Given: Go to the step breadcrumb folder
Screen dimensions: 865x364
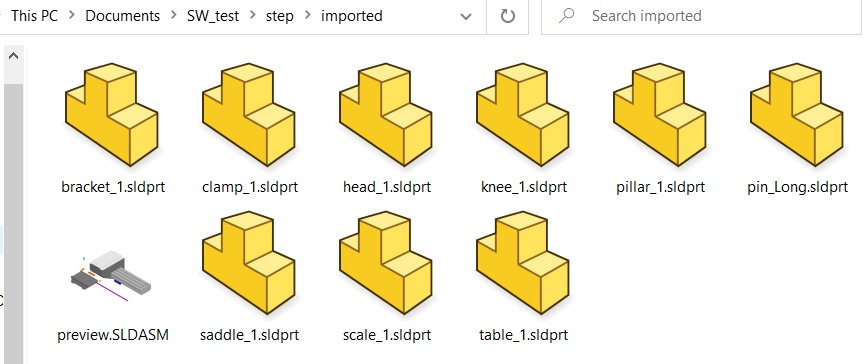Looking at the screenshot, I should coord(280,16).
